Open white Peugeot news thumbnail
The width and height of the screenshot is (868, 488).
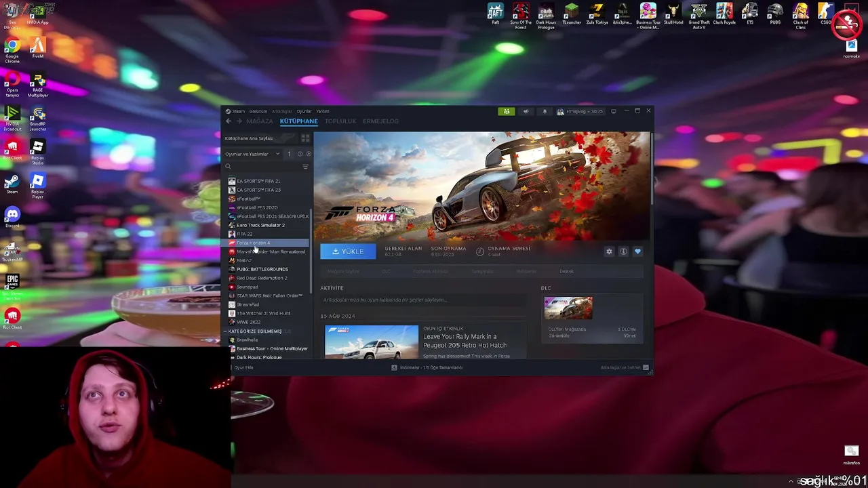pyautogui.click(x=372, y=342)
